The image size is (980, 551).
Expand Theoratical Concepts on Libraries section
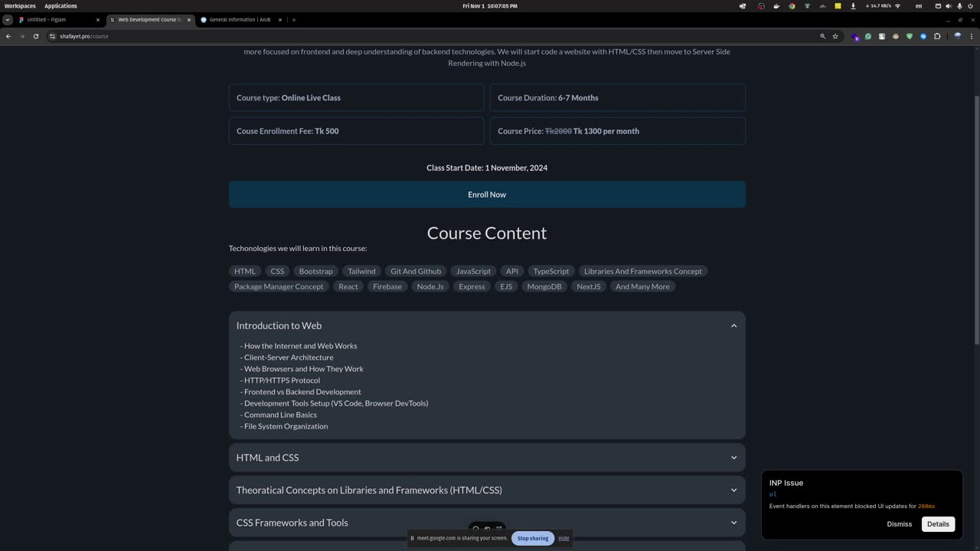point(487,490)
